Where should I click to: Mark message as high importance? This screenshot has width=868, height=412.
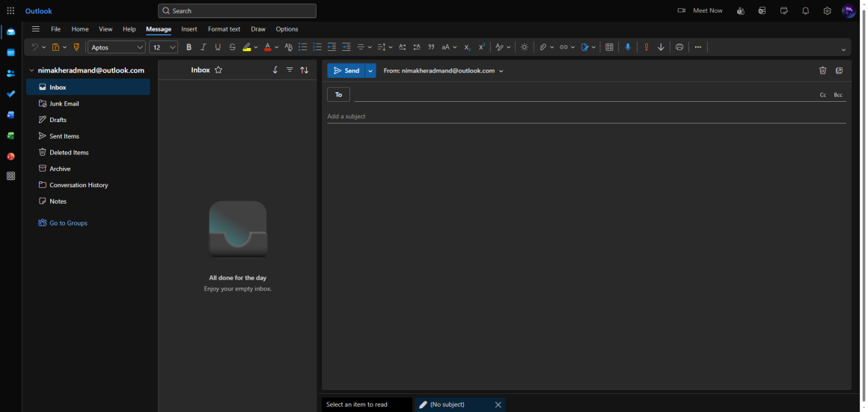pyautogui.click(x=647, y=47)
